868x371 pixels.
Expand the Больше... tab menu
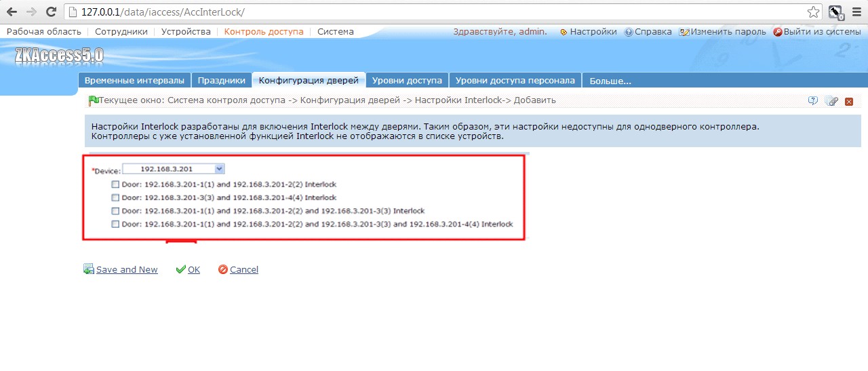610,81
